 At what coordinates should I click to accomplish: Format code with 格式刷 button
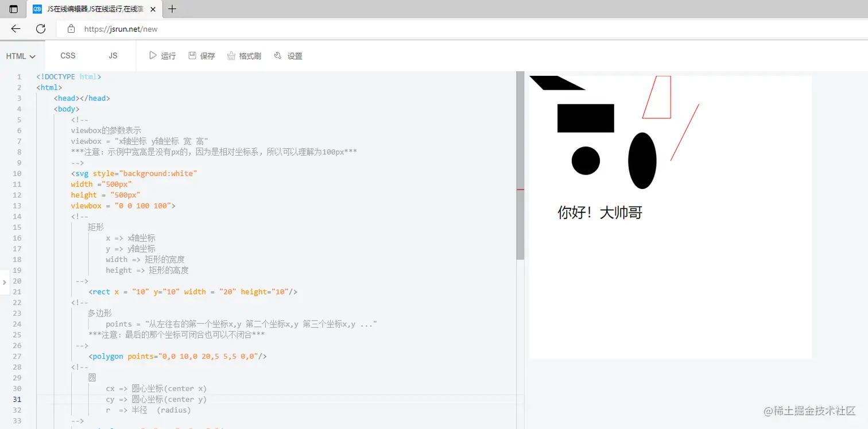tap(244, 56)
